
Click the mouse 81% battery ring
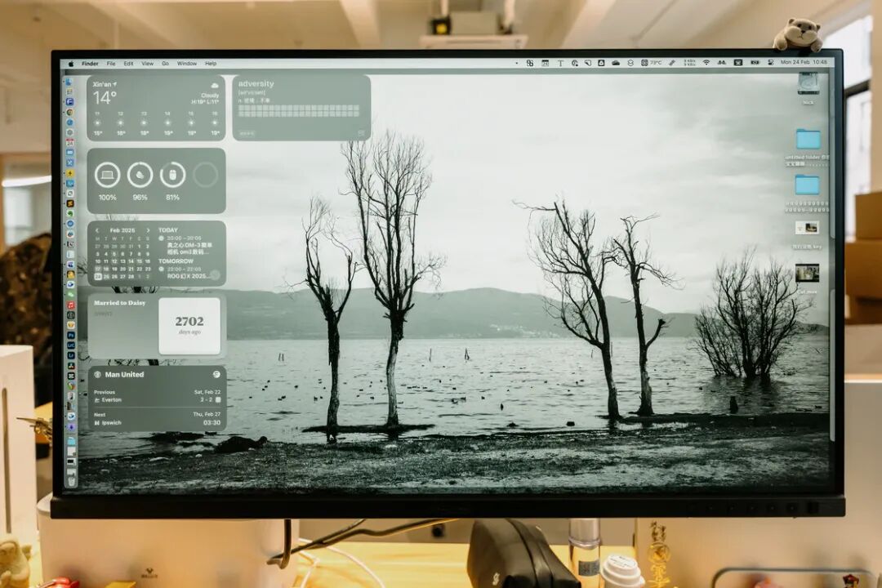coord(172,175)
